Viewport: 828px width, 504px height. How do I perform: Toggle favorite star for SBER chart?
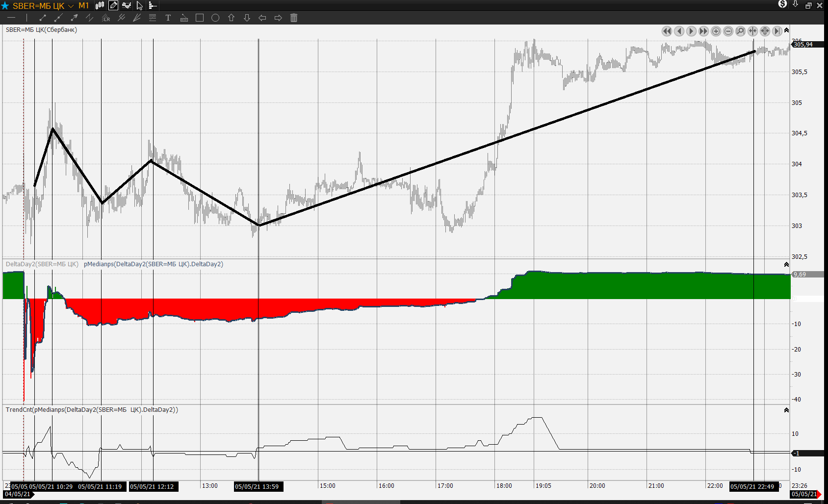pos(5,5)
